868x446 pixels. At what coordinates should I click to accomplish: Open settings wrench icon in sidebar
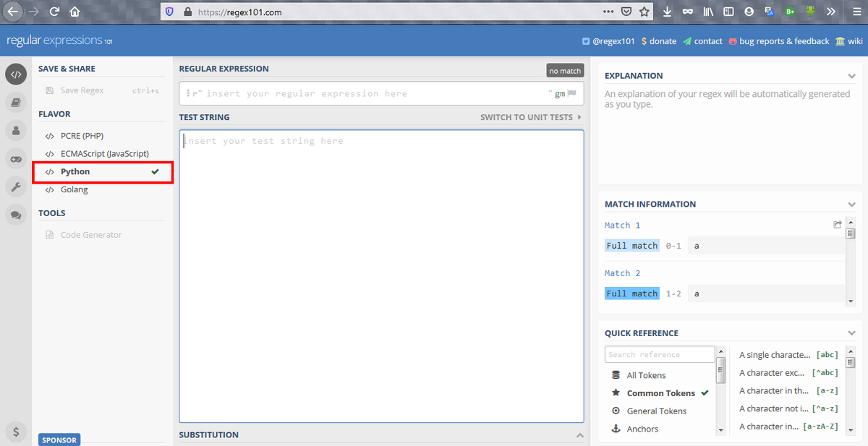coord(16,186)
